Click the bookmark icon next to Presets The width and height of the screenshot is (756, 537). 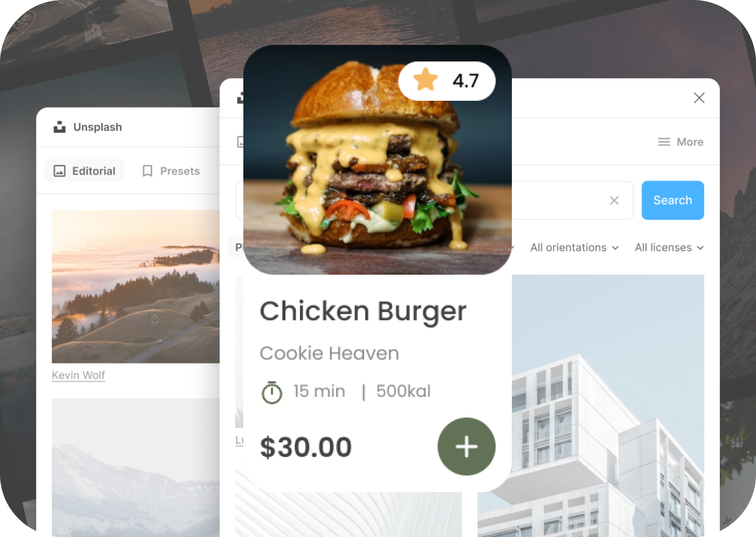pyautogui.click(x=147, y=171)
